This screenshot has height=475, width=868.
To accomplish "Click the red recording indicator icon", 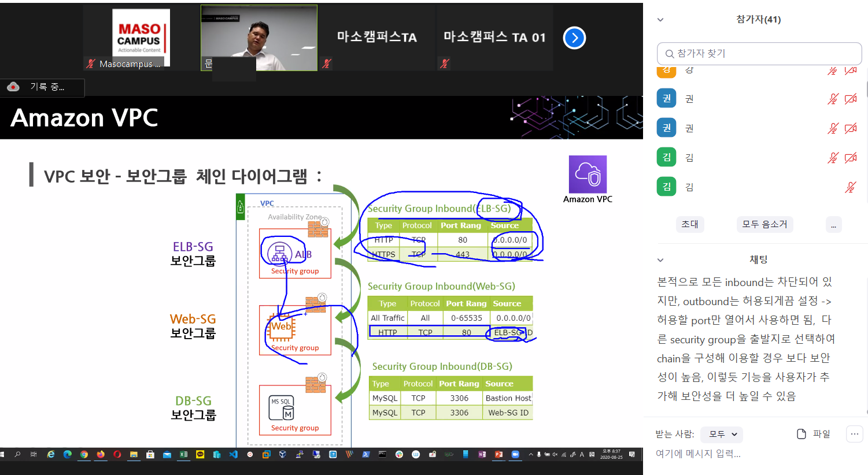I will click(x=13, y=87).
